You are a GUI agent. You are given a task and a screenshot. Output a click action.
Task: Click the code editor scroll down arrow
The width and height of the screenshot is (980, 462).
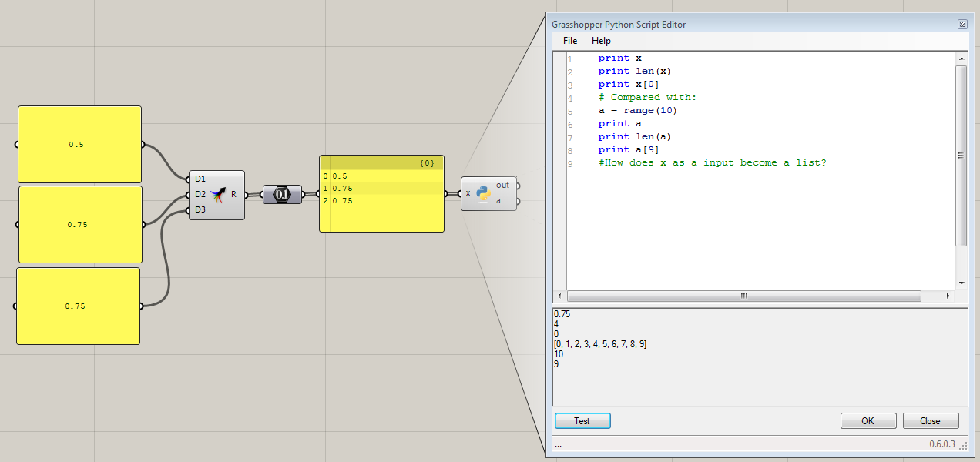click(x=961, y=283)
